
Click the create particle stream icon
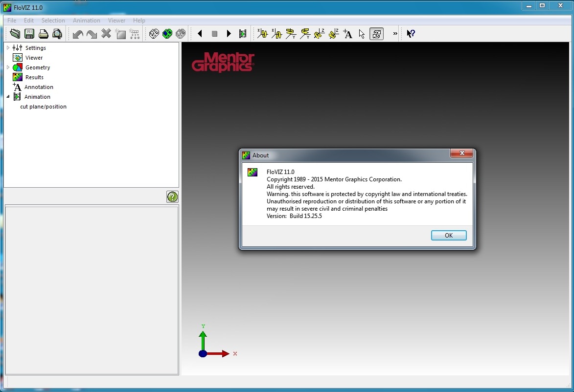pyautogui.click(x=135, y=34)
